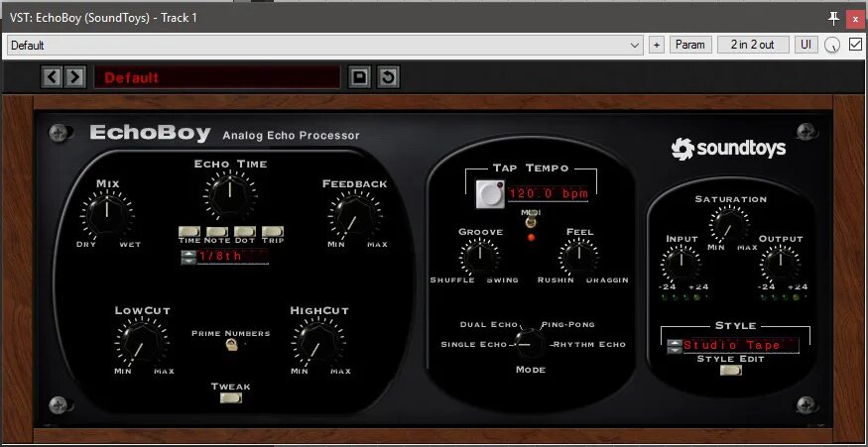Click the 'VST: EchoBoy (SoundToys) - Track 1' title
868x447 pixels.
103,18
